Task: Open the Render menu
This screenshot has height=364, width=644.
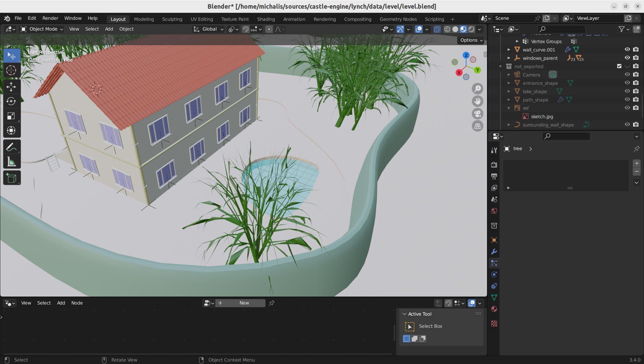Action: click(50, 18)
